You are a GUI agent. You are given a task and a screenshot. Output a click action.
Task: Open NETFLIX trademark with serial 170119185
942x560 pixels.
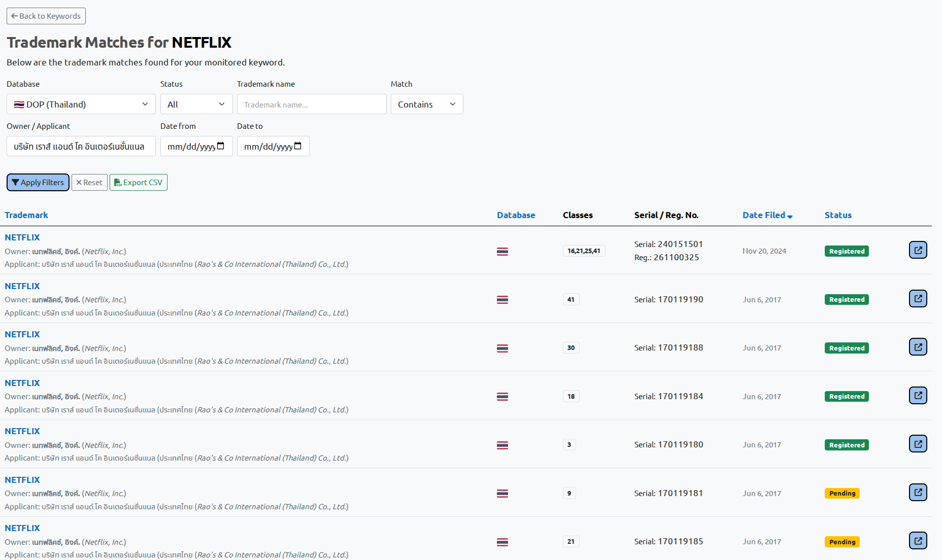[x=22, y=528]
